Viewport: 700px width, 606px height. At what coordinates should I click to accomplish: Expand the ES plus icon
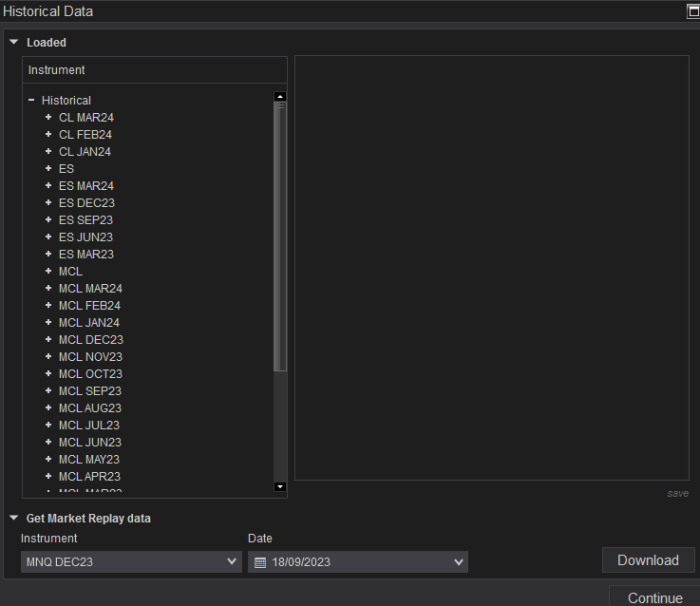click(48, 168)
